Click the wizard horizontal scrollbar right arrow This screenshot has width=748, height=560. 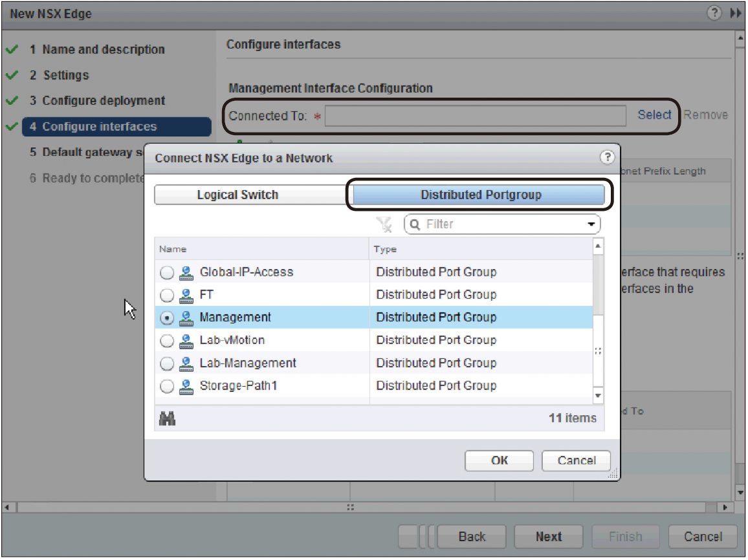pos(725,508)
